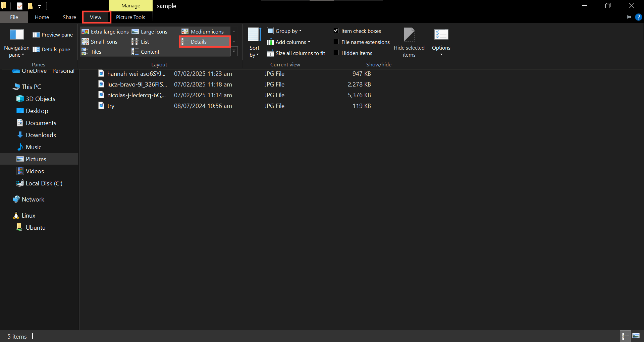This screenshot has height=342, width=644.
Task: Select the Tiles layout option
Action: (96, 52)
